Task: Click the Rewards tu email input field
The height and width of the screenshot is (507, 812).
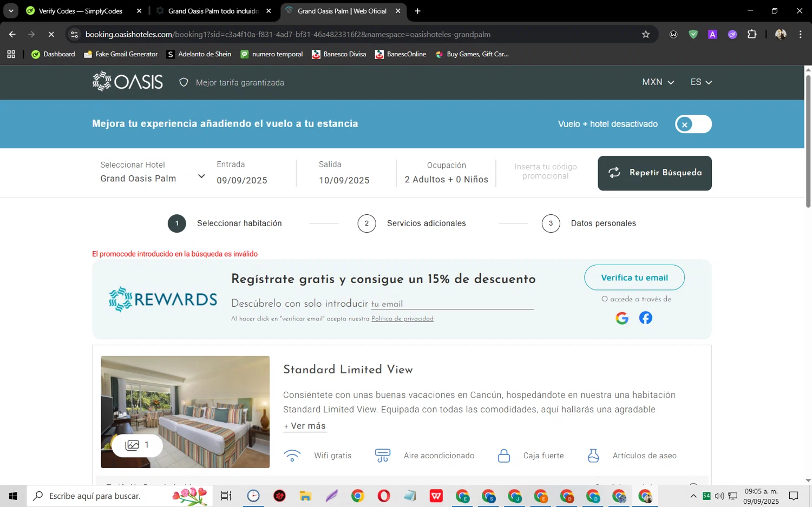Action: 452,304
